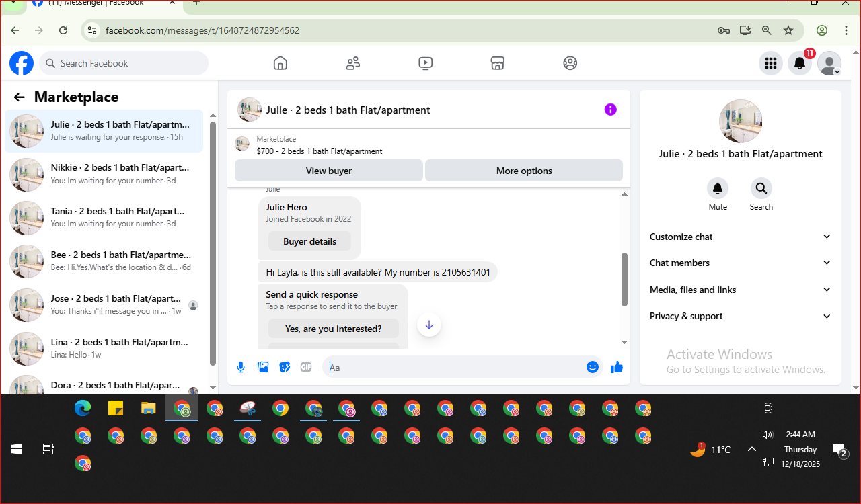Click the More options button
Screen dimensions: 861x504
coord(524,171)
